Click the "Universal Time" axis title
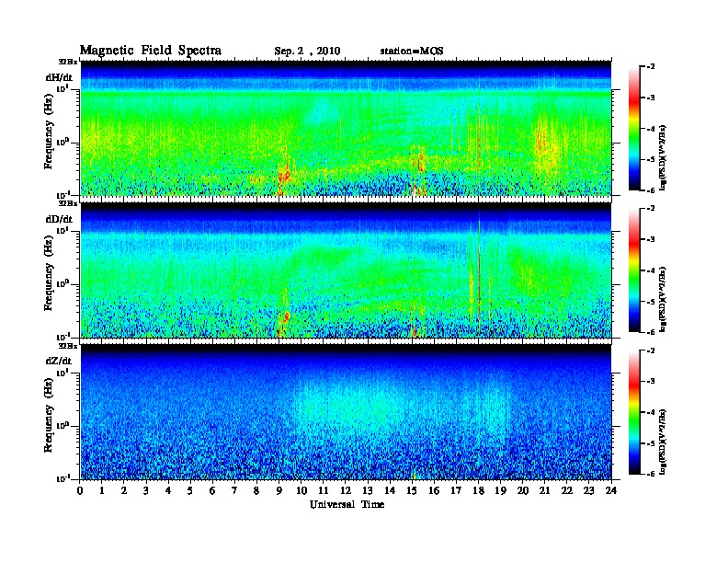The width and height of the screenshot is (728, 563). coord(347,504)
